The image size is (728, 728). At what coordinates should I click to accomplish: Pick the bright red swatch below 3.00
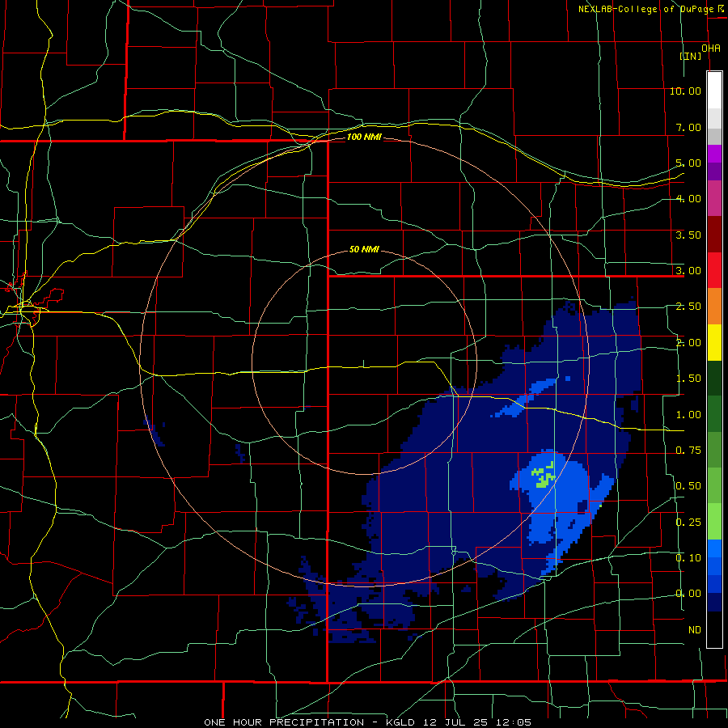point(714,270)
